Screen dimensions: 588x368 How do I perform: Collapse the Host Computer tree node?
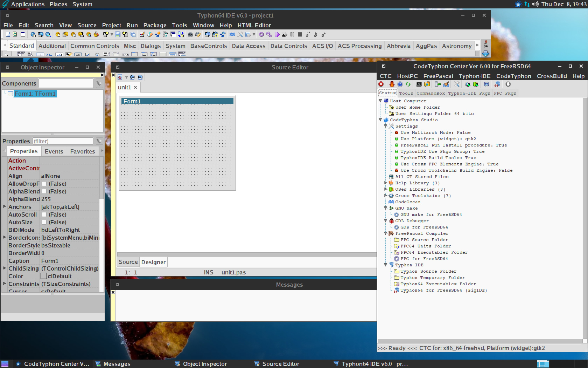[381, 101]
